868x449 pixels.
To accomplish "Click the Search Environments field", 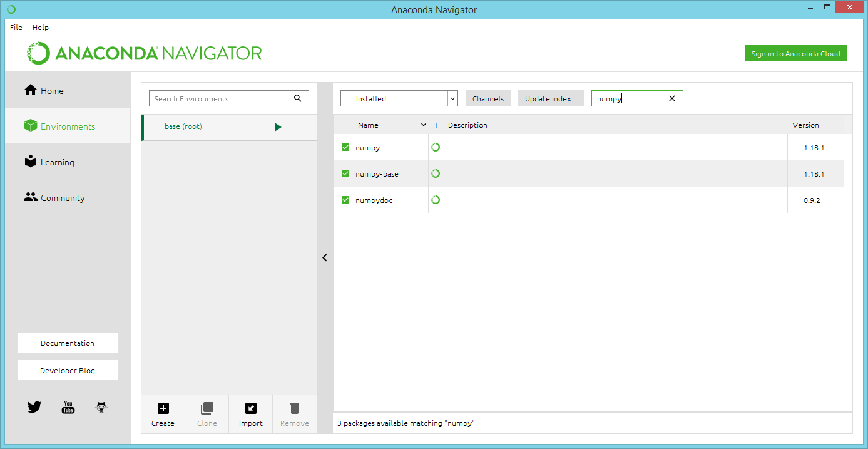I will click(229, 99).
